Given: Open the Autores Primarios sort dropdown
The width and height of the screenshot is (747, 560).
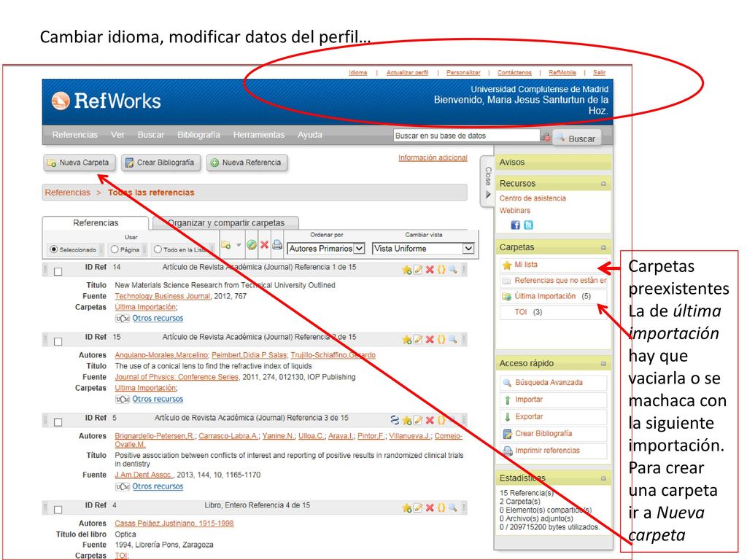Looking at the screenshot, I should click(326, 249).
